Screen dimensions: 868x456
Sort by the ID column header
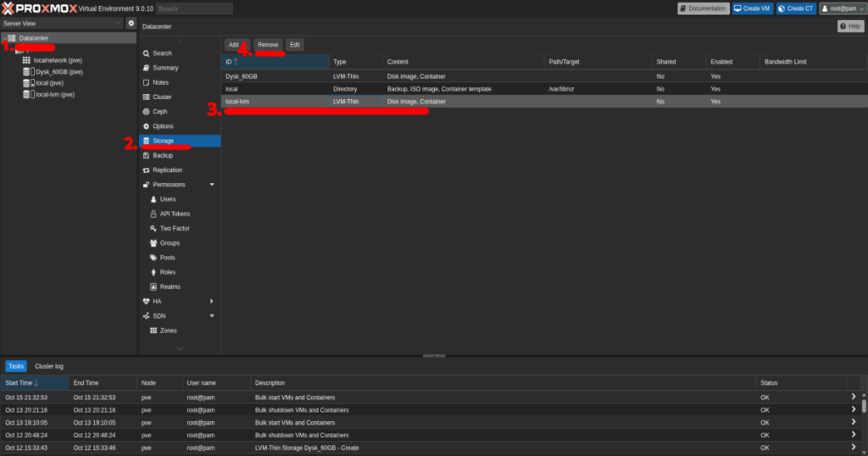tap(275, 62)
